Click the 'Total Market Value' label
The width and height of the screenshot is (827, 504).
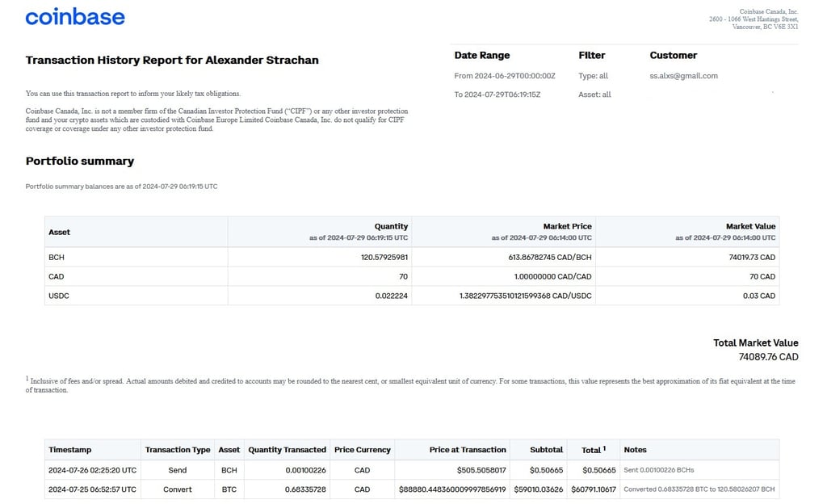coord(756,342)
